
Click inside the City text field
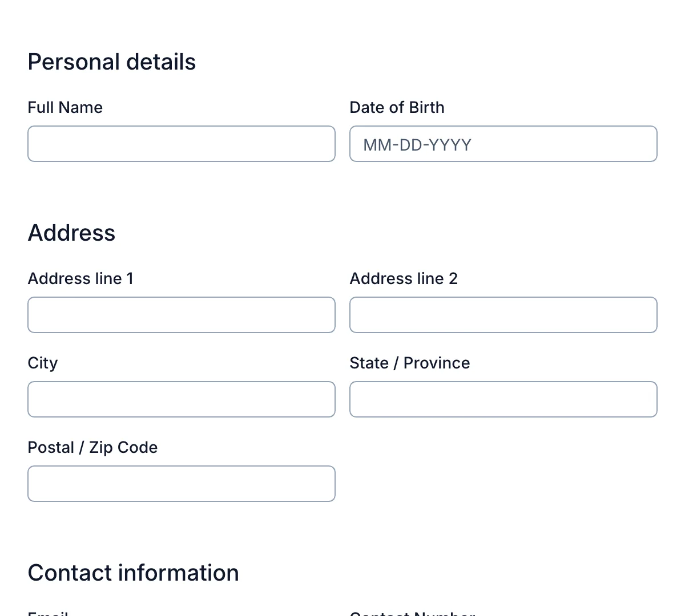click(181, 399)
